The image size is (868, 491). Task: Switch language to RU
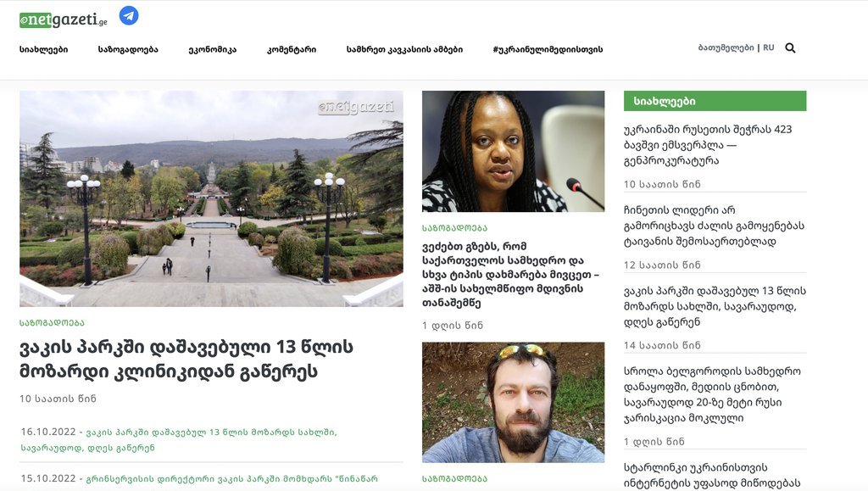pyautogui.click(x=768, y=47)
